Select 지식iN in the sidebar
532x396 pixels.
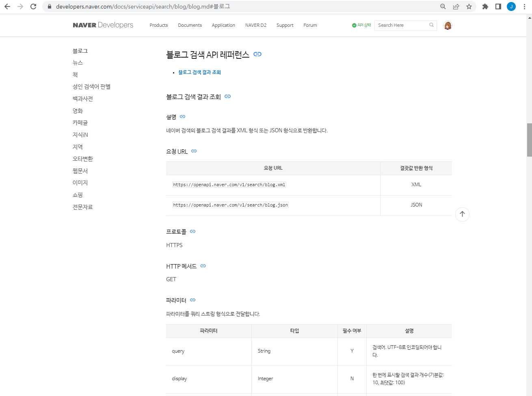[x=80, y=135]
